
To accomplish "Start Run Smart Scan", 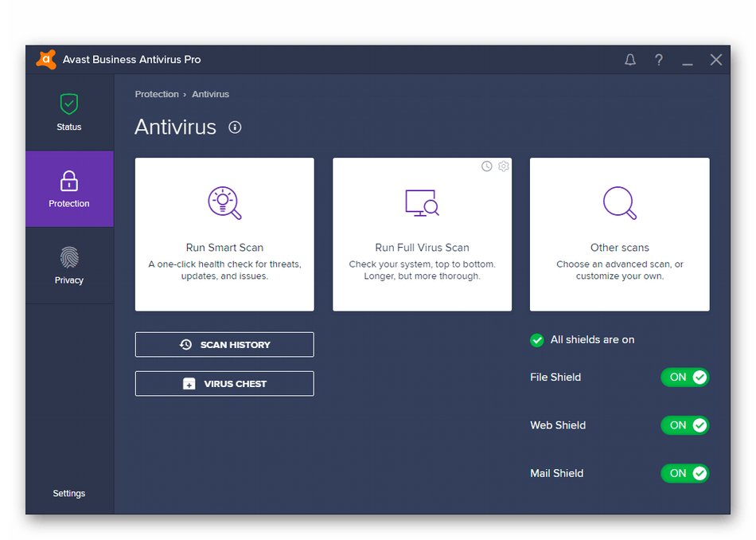I will pyautogui.click(x=224, y=234).
